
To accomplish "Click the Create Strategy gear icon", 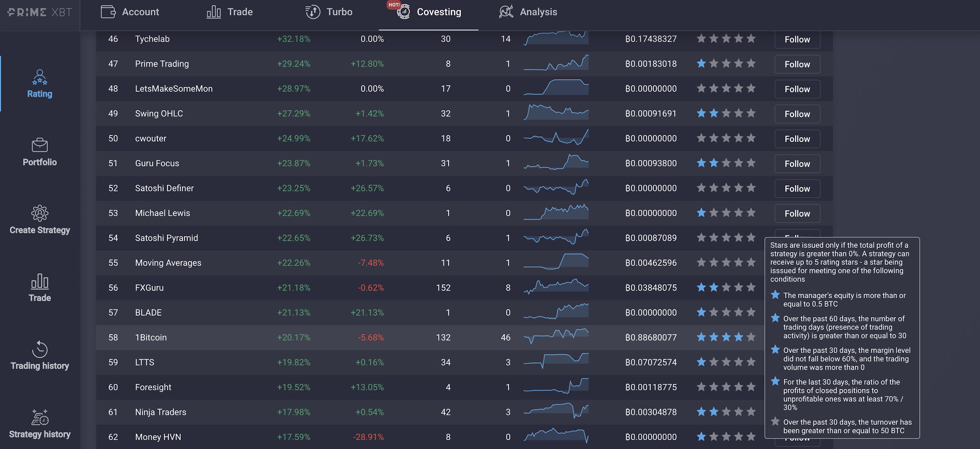I will [x=40, y=213].
